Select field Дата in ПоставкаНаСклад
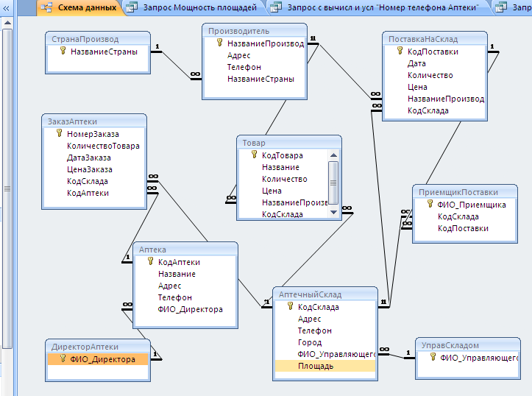This screenshot has width=532, height=396. click(x=416, y=63)
